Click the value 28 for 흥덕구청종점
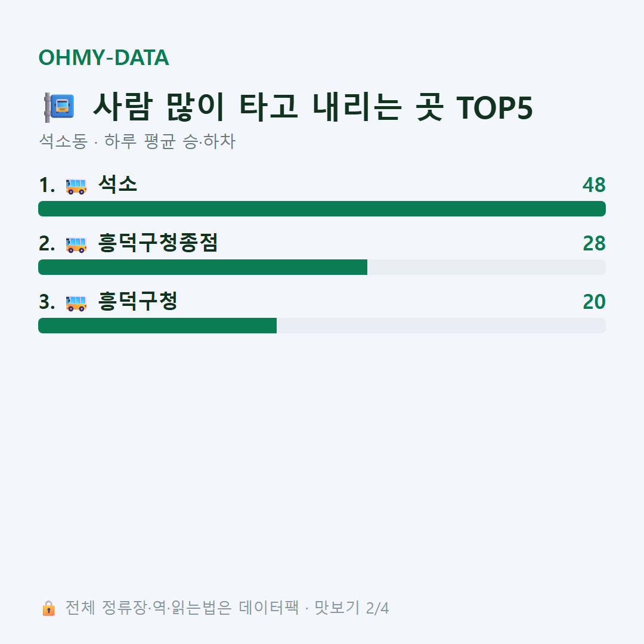Screen dimensions: 644x644 click(594, 243)
